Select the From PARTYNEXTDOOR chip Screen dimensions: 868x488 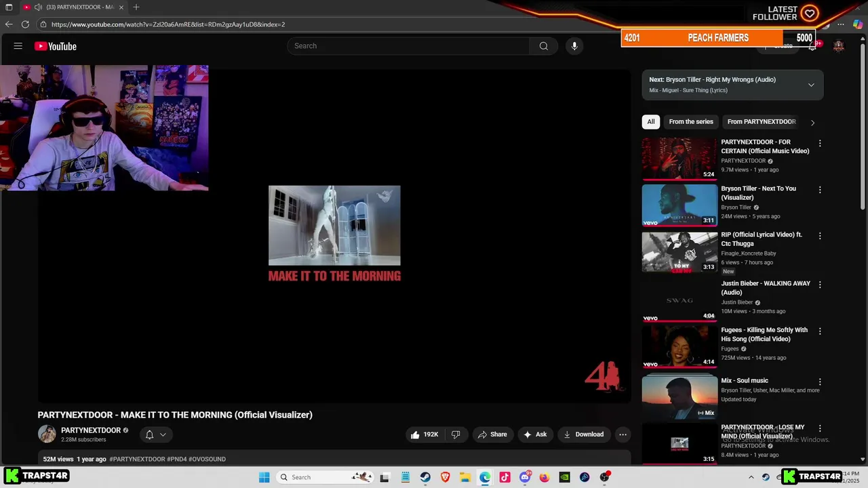click(762, 122)
